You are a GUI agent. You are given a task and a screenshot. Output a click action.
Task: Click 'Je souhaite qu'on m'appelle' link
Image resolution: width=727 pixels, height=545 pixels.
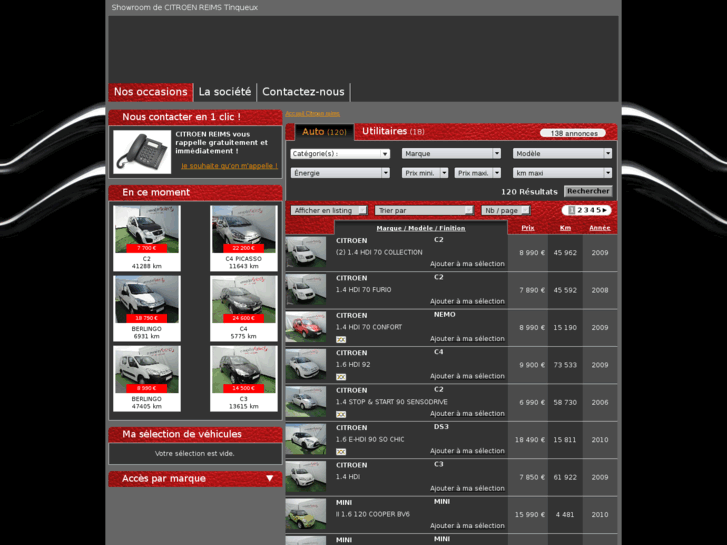229,166
